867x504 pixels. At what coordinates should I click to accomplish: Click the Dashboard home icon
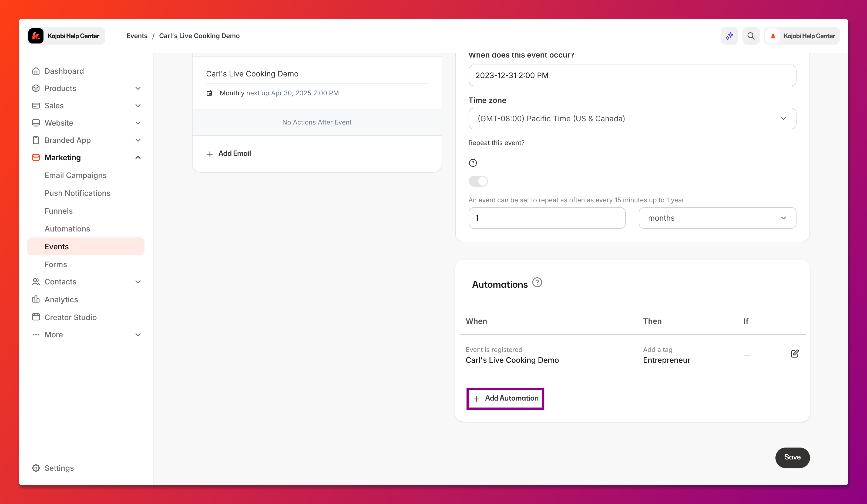[x=36, y=71]
